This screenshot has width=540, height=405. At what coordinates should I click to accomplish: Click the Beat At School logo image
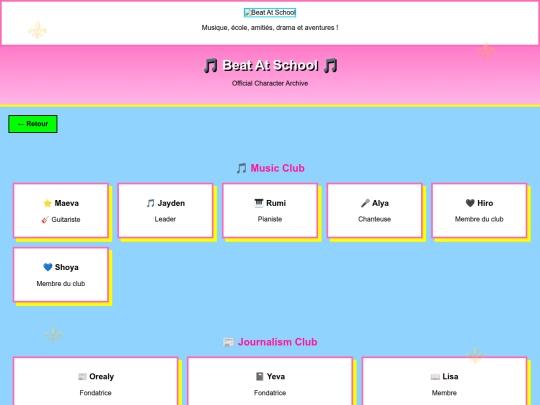click(270, 13)
